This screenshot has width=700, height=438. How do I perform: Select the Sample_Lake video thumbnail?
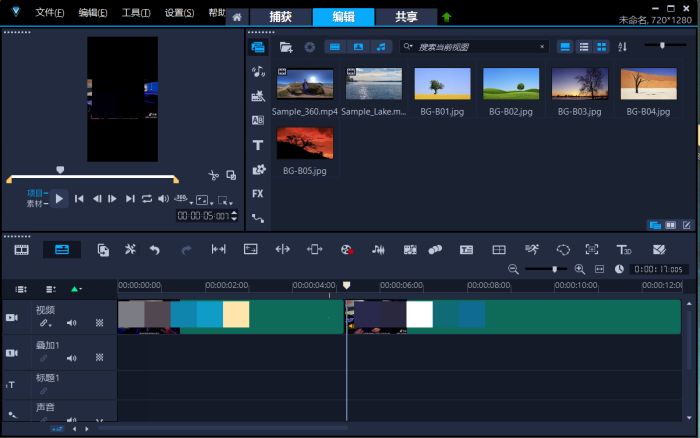pos(374,84)
